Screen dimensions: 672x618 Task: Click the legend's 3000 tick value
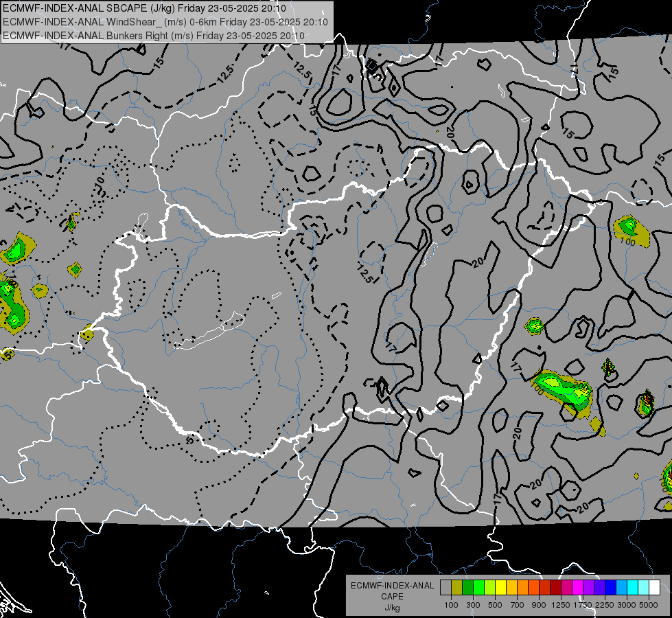[x=627, y=606]
